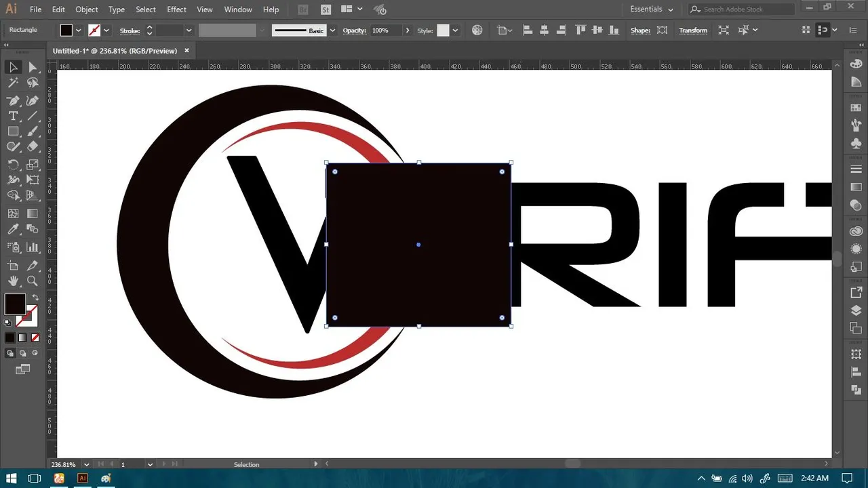This screenshot has height=488, width=868.
Task: Click the Stroke panel link
Action: coord(130,30)
